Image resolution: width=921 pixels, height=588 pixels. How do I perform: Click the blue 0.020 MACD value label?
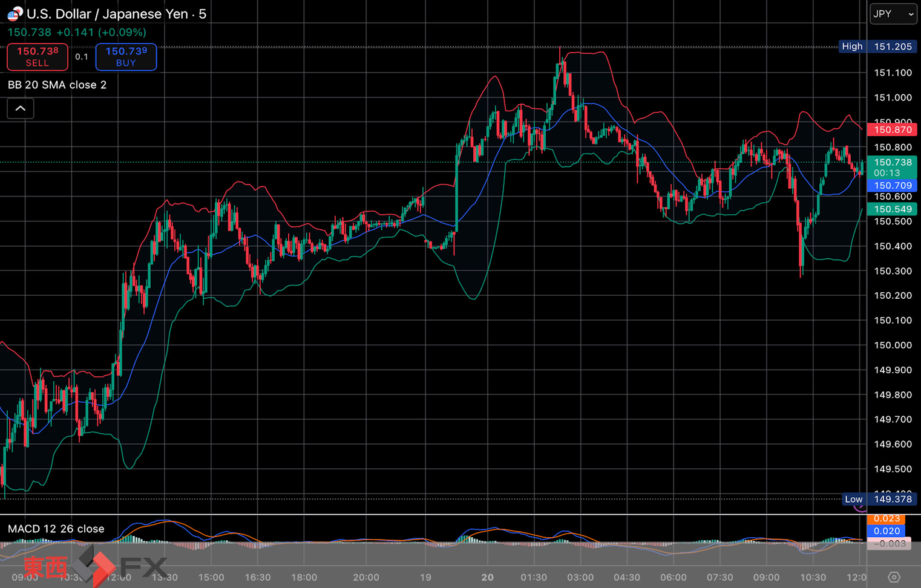click(887, 531)
